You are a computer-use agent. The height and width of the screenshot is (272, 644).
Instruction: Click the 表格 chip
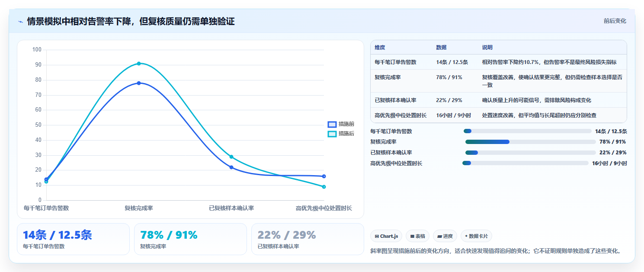click(x=417, y=236)
